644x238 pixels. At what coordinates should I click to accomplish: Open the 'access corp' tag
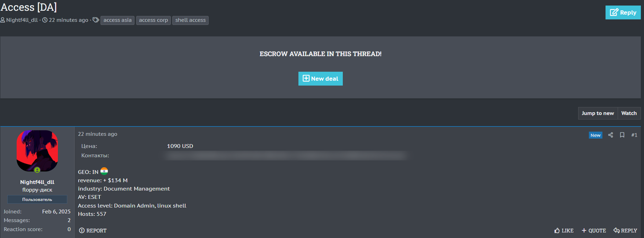coord(153,20)
